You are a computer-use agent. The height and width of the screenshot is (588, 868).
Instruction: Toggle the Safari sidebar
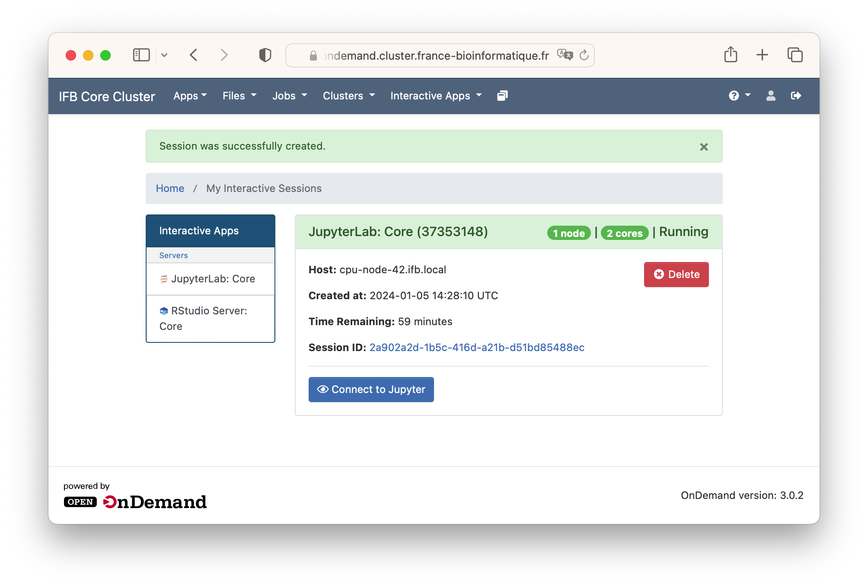(141, 55)
